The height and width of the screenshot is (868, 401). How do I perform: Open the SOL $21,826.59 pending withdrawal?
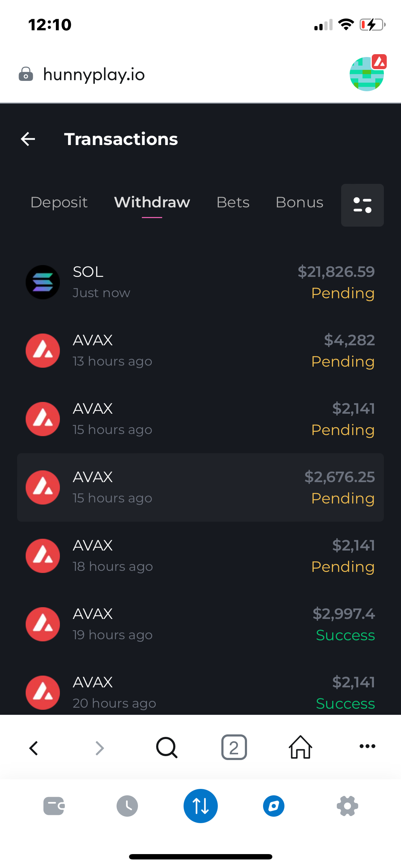(x=200, y=282)
